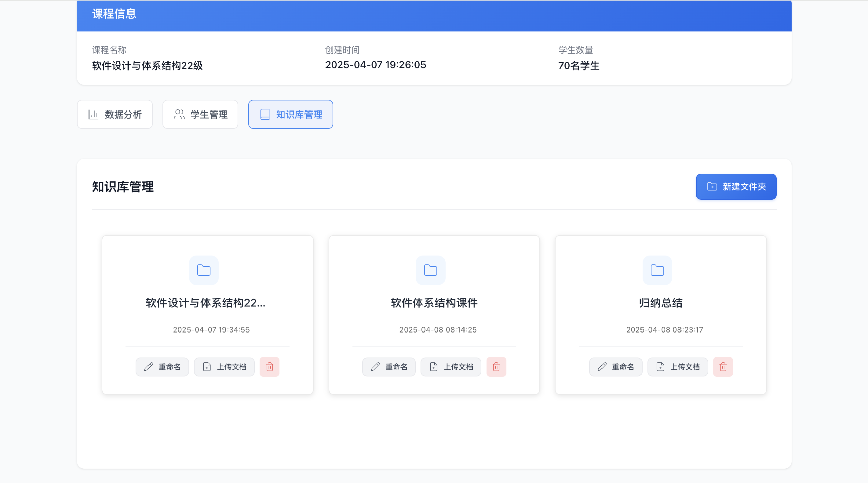Image resolution: width=868 pixels, height=483 pixels.
Task: Click the book icon on 知识库管理 tab
Action: (x=265, y=115)
